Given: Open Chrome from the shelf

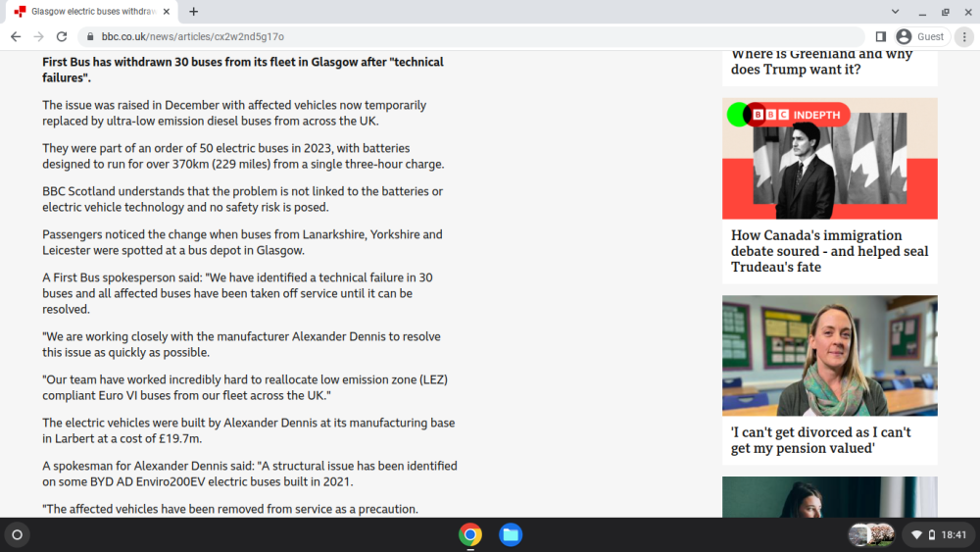Looking at the screenshot, I should tap(470, 534).
